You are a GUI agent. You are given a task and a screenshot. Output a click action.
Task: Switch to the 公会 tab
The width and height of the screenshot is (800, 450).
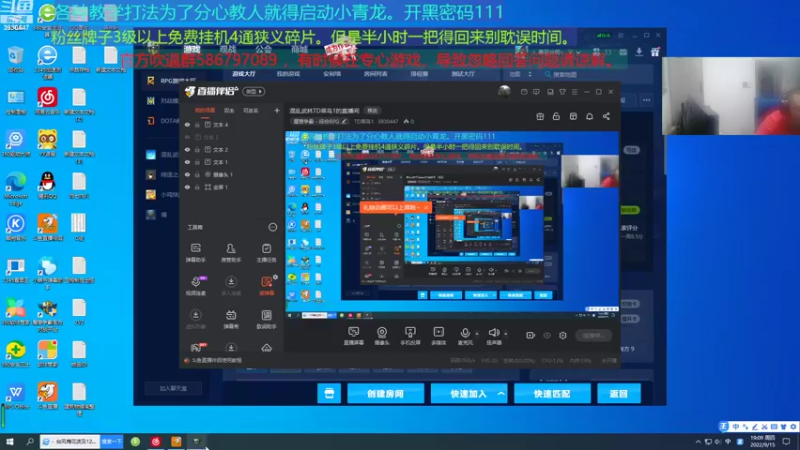pos(263,49)
